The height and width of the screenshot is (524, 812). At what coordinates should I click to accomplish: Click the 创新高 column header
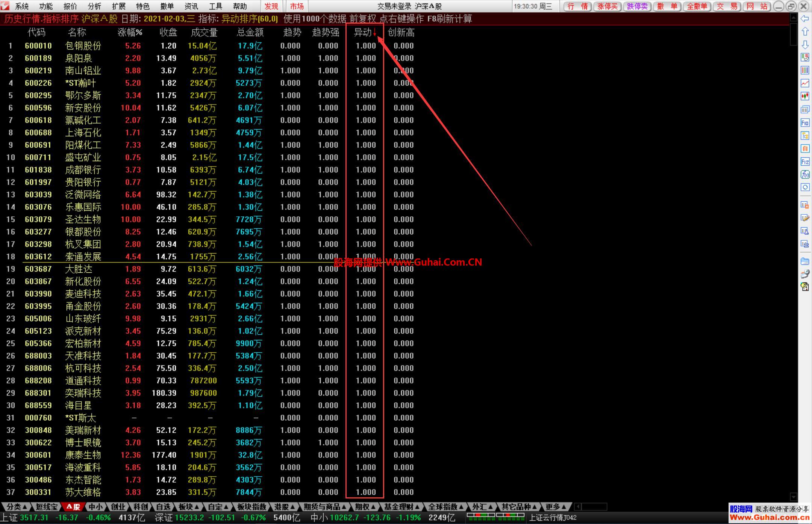[401, 33]
